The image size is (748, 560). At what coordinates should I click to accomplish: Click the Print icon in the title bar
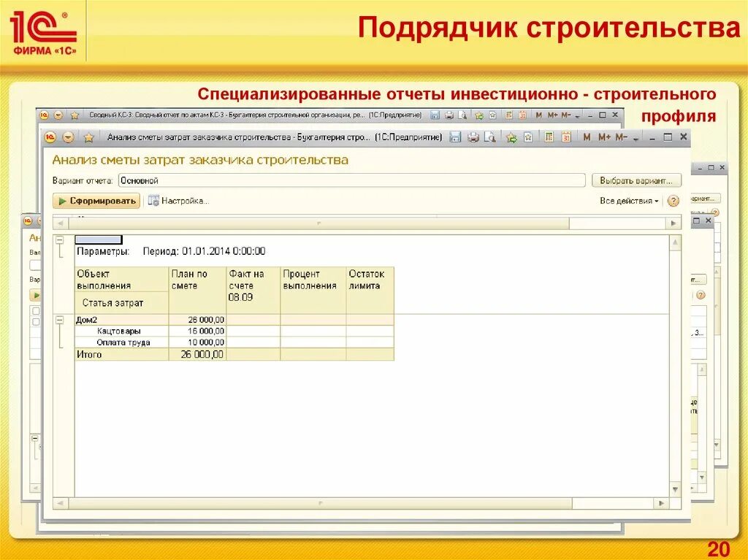(x=473, y=137)
